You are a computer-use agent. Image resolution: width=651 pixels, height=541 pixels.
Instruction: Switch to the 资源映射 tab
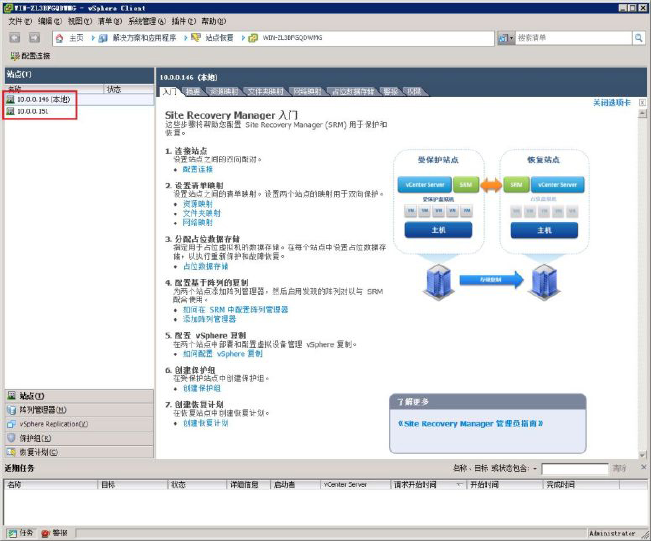pos(223,92)
